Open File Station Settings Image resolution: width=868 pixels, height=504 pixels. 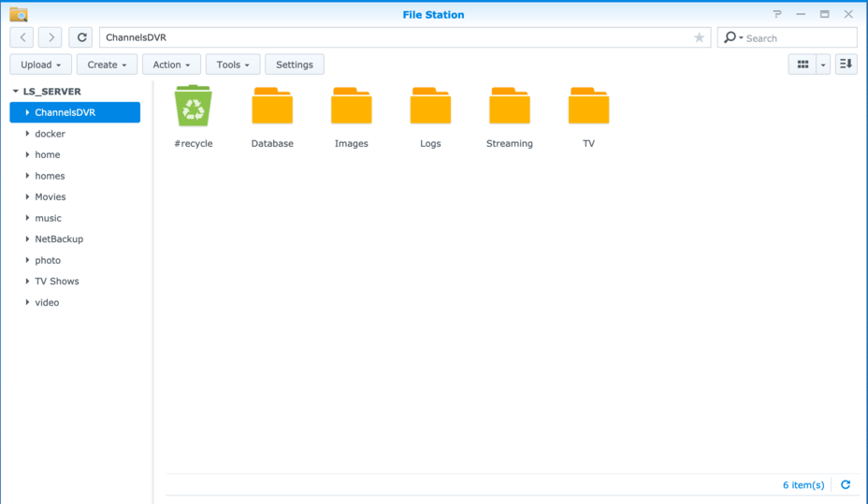point(295,65)
